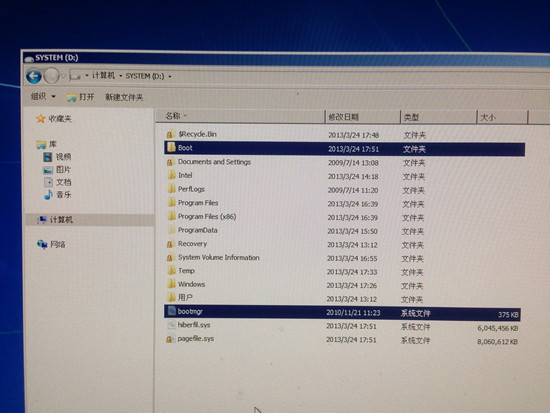Viewport: 550px width, 413px height.
Task: Select System Volume Information folder icon
Action: [x=170, y=258]
